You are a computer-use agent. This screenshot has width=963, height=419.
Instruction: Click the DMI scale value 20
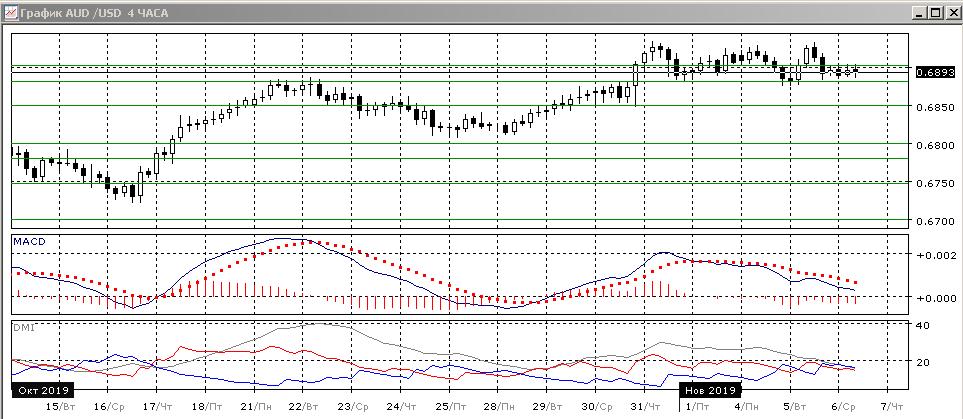pos(922,362)
